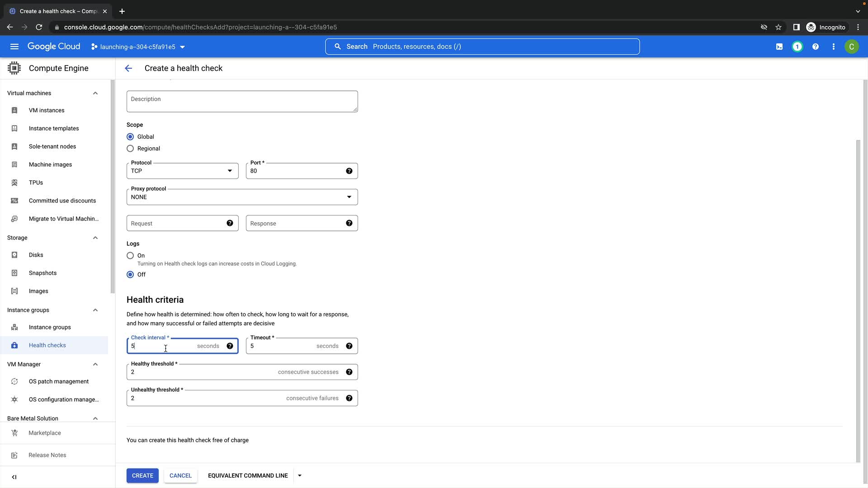This screenshot has height=488, width=868.
Task: Collapse the Virtual machines section
Action: coord(95,93)
